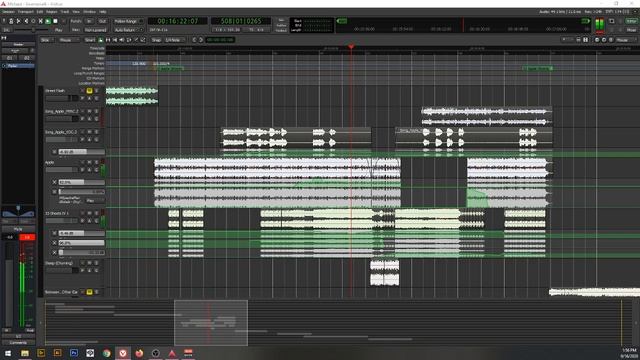Viewport: 640px width, 360px height.
Task: Click the zoom out icon in editor toolbar
Action: [597, 40]
